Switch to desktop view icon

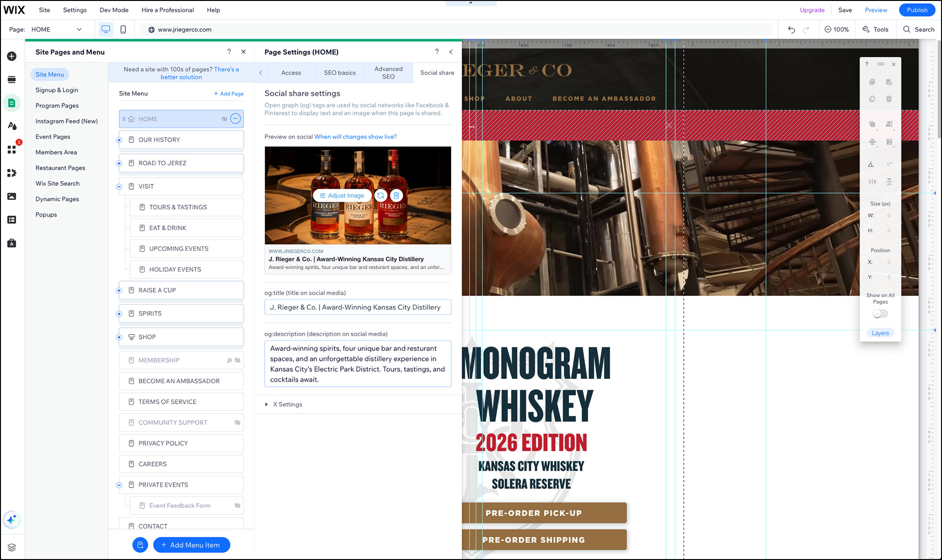point(106,29)
